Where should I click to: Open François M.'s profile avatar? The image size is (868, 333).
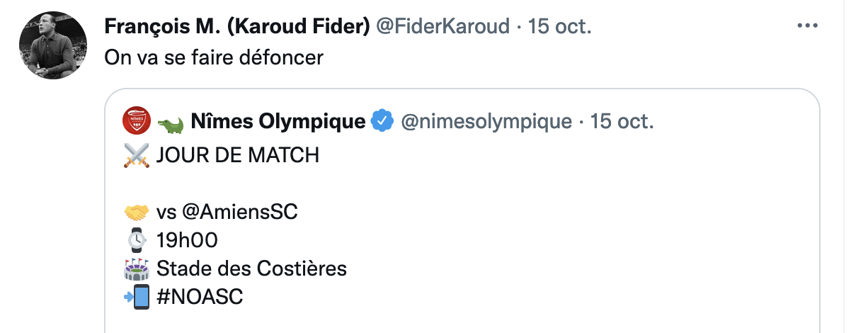[48, 45]
